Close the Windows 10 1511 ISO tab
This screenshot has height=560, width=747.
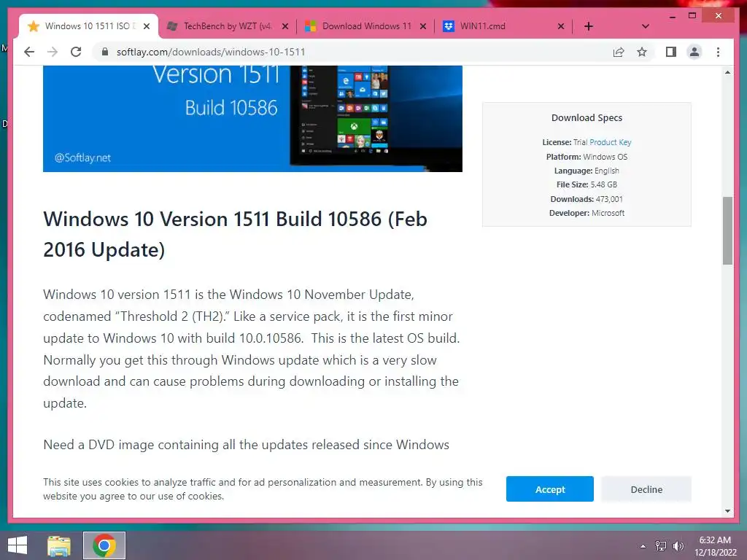[x=147, y=26]
